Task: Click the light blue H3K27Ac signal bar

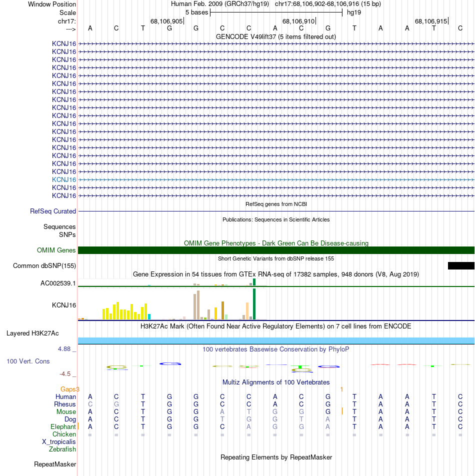Action: tap(276, 340)
